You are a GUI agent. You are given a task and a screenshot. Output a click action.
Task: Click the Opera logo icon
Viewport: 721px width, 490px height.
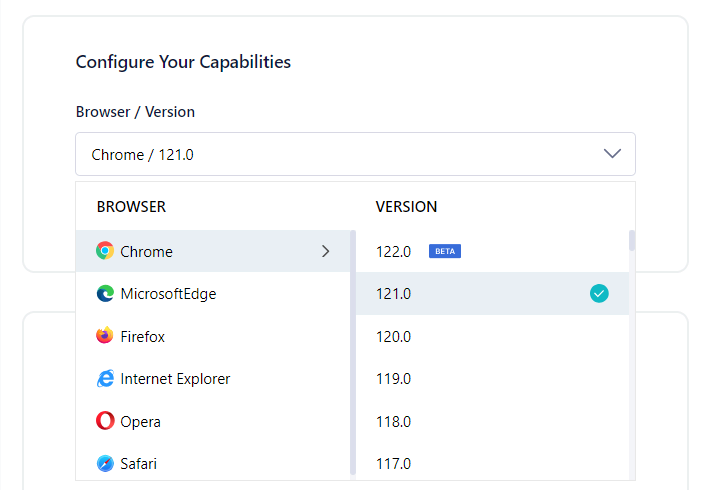105,421
